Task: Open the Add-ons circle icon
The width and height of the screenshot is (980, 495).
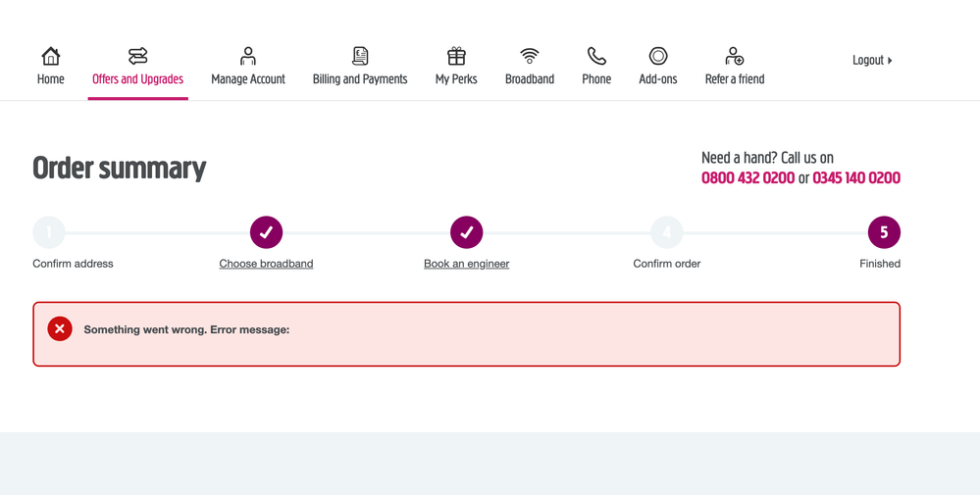Action: pyautogui.click(x=658, y=56)
